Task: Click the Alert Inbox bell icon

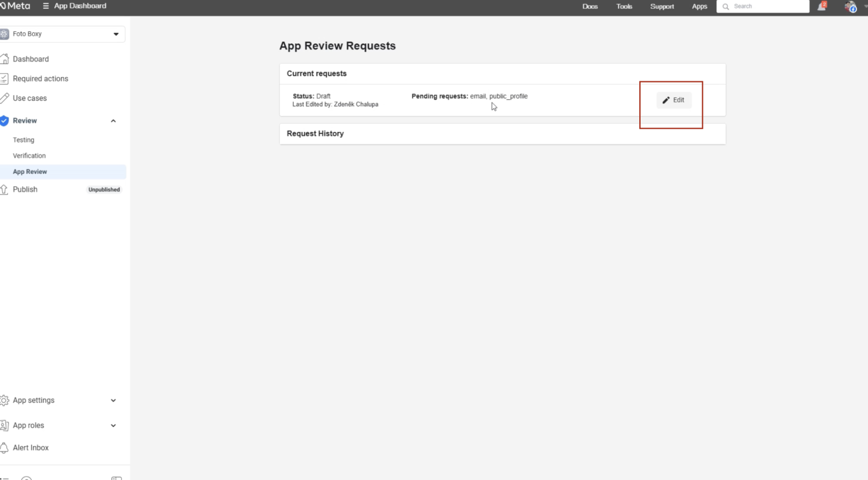Action: tap(4, 448)
